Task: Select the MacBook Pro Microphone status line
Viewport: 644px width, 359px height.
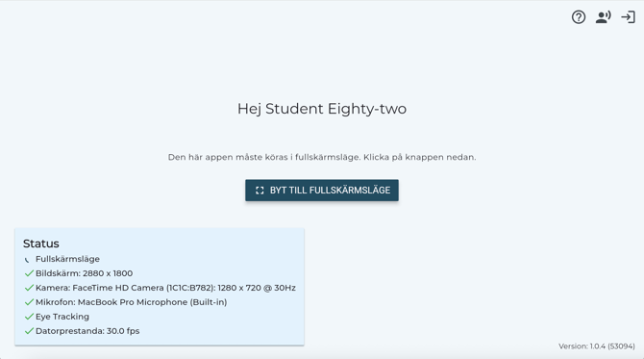Action: 131,302
